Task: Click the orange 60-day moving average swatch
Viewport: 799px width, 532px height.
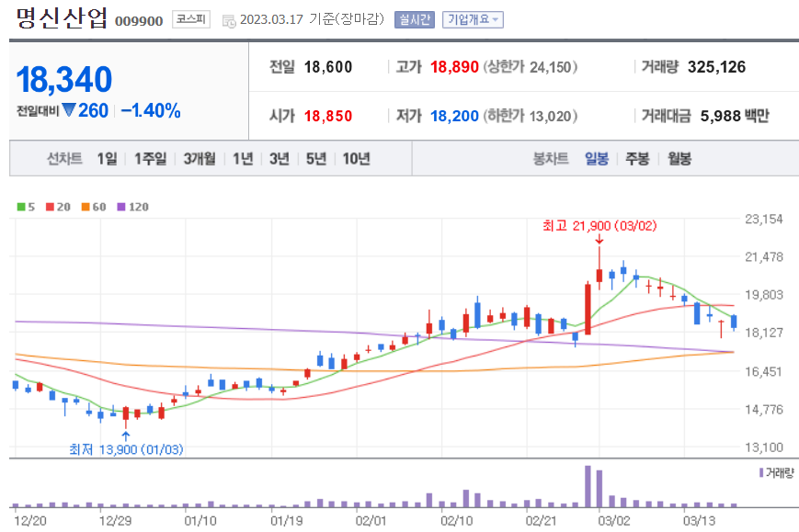Action: click(x=86, y=207)
